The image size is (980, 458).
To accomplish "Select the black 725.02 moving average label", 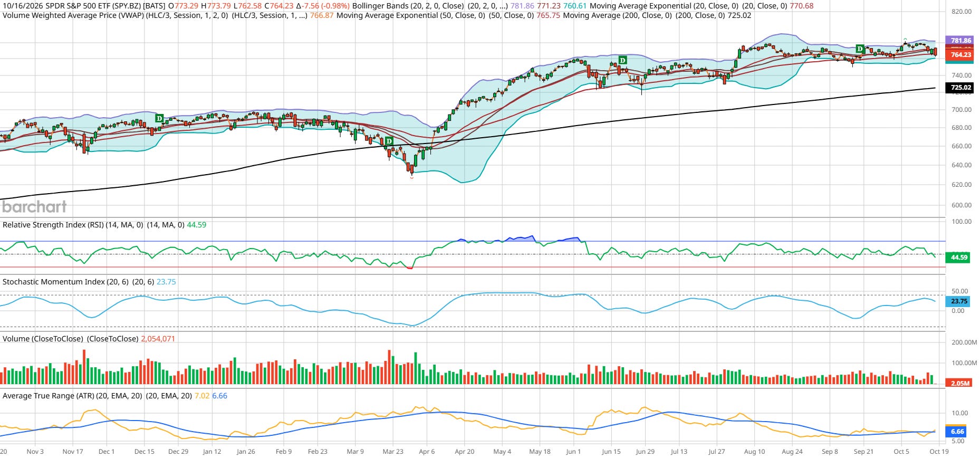I will (960, 88).
